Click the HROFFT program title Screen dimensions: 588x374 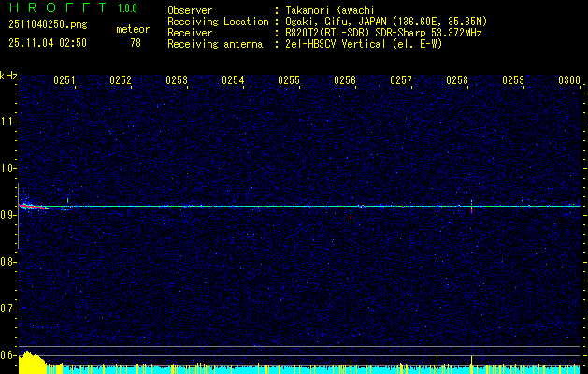coord(58,7)
